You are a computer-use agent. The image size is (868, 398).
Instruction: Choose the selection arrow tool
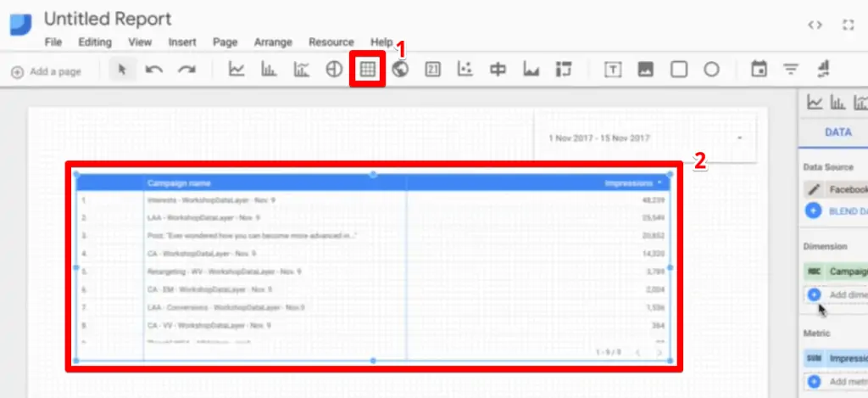(x=122, y=70)
